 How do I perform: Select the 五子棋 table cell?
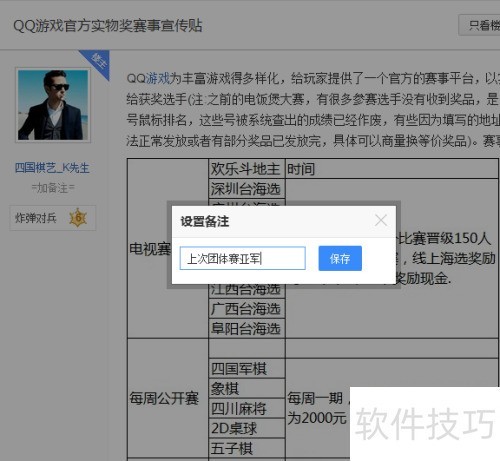pyautogui.click(x=247, y=448)
